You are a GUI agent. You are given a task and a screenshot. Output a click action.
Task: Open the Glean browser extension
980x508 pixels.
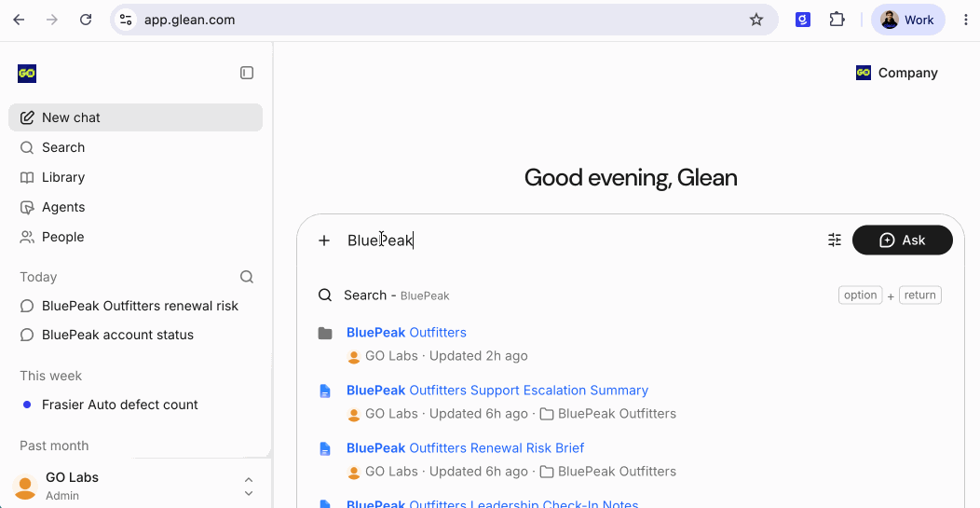pyautogui.click(x=802, y=20)
